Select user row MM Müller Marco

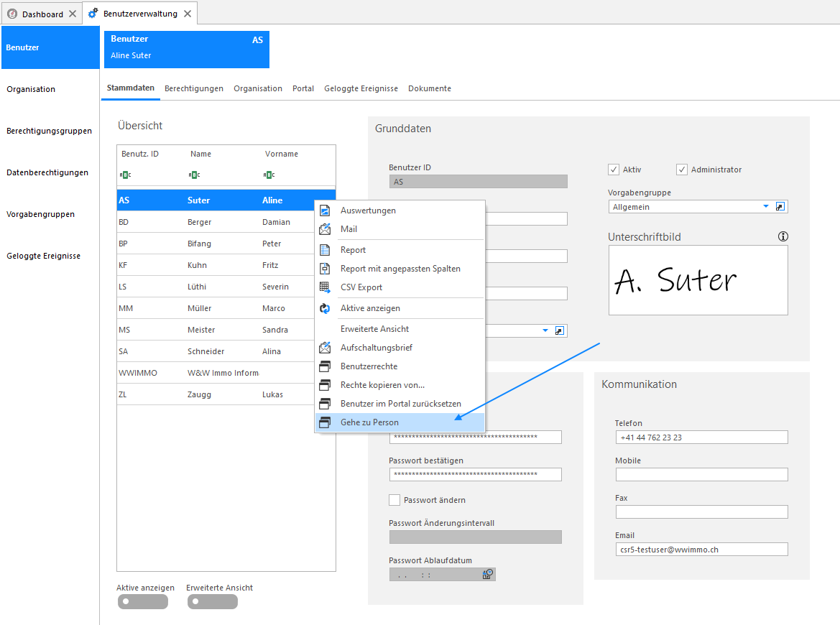tap(216, 308)
